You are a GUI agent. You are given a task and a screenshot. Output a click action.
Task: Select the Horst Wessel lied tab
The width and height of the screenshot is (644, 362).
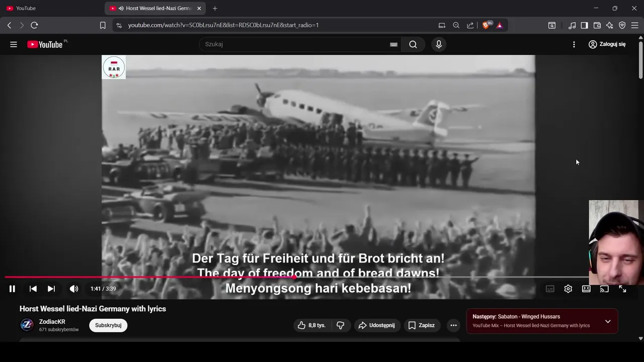click(x=156, y=8)
